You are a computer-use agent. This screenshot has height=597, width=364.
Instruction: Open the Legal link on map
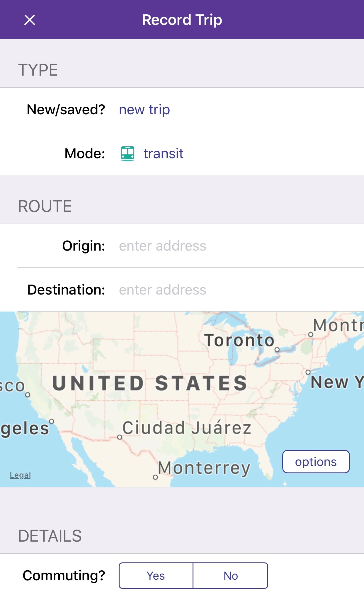point(20,475)
